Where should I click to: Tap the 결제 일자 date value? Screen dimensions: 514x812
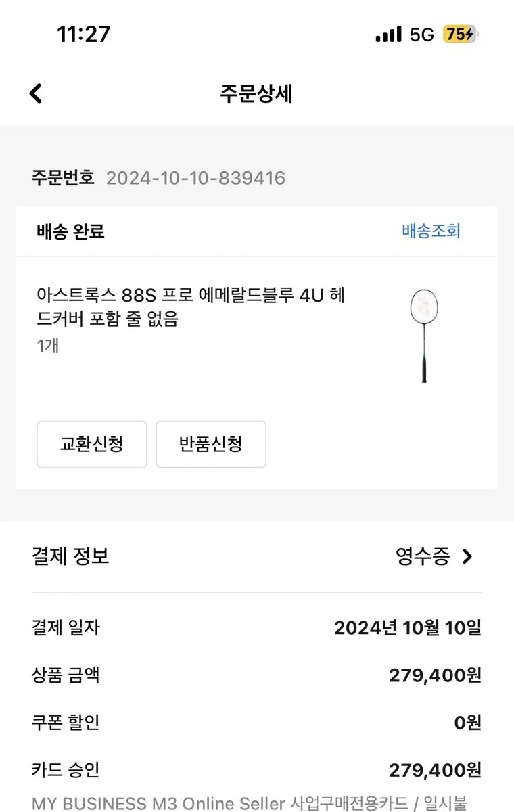pos(408,628)
